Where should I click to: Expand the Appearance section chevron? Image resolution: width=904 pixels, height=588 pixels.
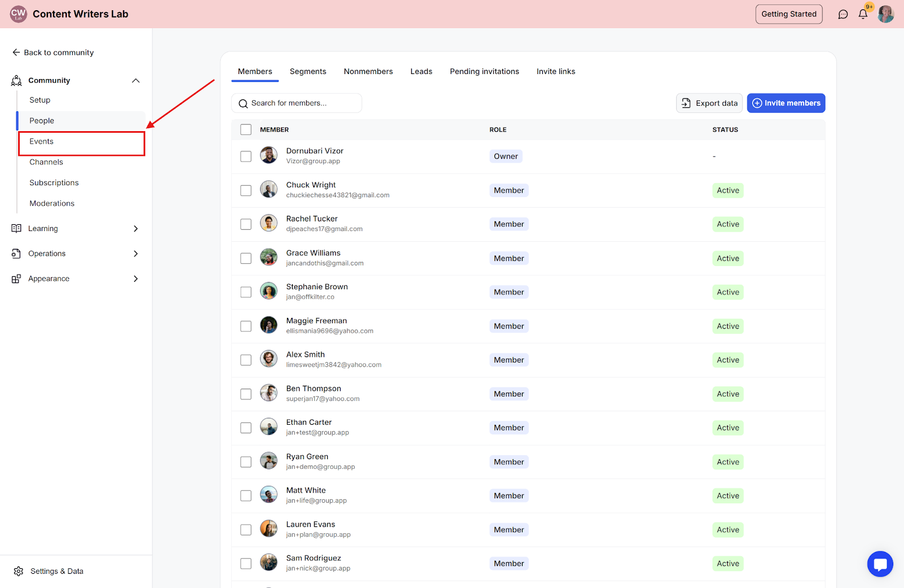136,278
